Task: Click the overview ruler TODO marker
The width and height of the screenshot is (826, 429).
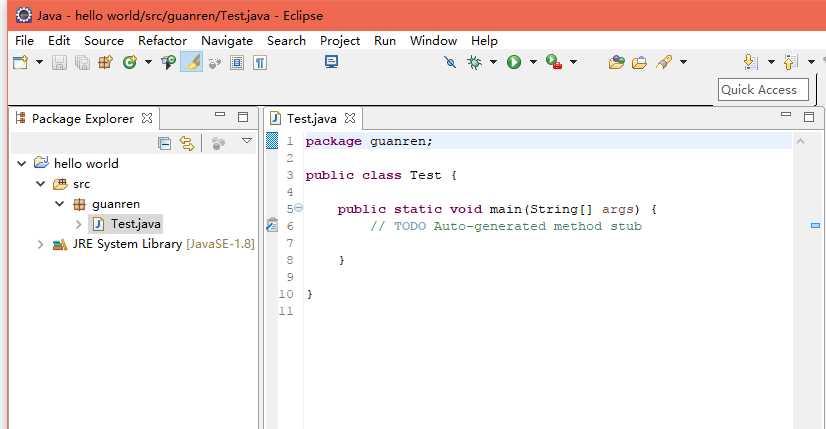Action: (x=815, y=226)
